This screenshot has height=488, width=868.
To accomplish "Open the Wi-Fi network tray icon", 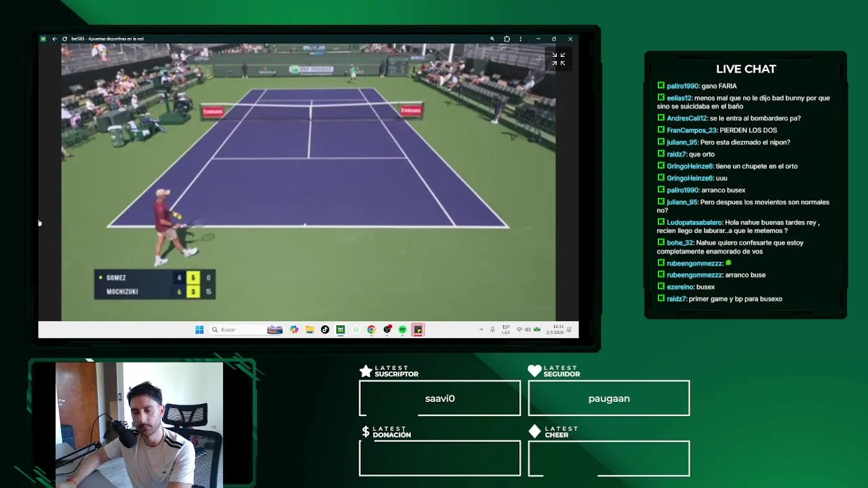I will pos(519,329).
